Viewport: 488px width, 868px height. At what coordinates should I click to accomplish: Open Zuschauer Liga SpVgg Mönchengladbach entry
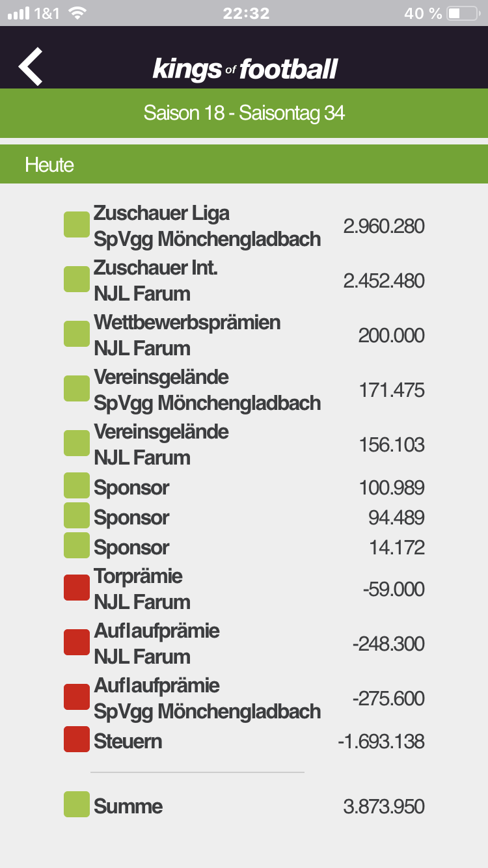(x=244, y=226)
